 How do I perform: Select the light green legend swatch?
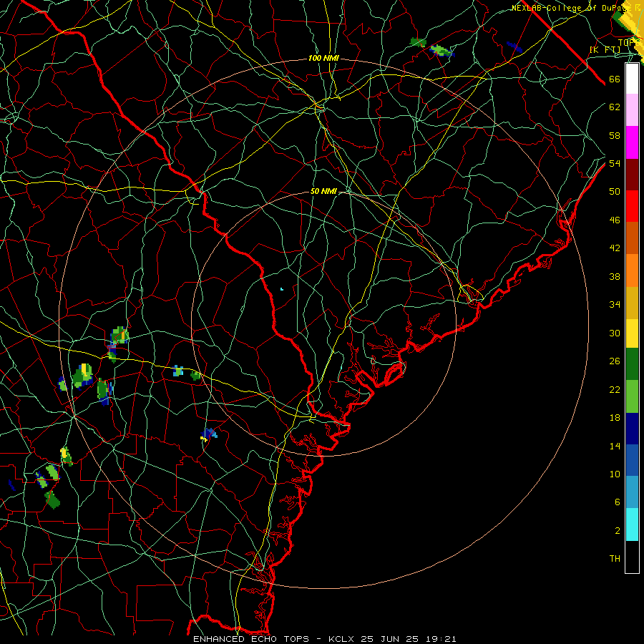[x=632, y=396]
